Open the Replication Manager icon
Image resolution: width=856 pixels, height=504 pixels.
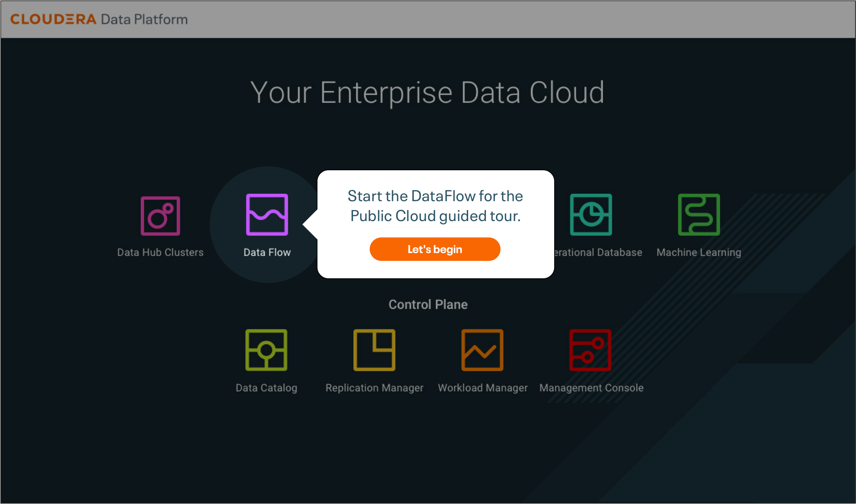click(374, 350)
